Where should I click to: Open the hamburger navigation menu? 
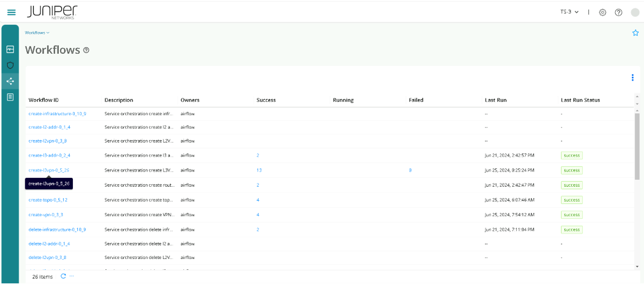point(11,12)
